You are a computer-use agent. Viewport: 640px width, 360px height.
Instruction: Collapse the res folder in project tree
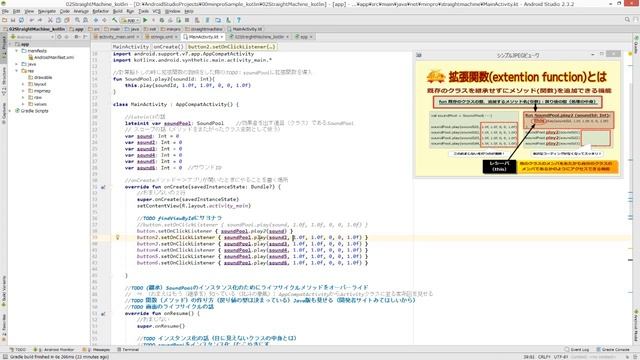click(17, 71)
